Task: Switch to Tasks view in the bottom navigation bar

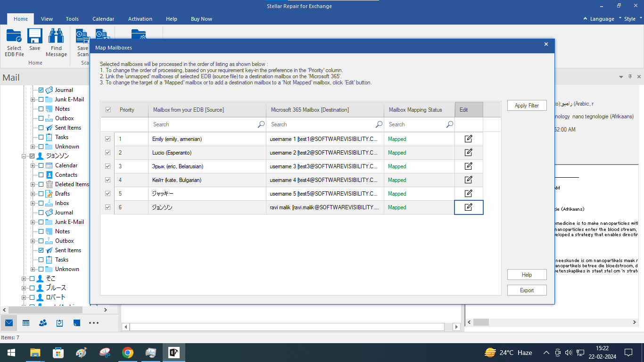Action: tap(60, 323)
